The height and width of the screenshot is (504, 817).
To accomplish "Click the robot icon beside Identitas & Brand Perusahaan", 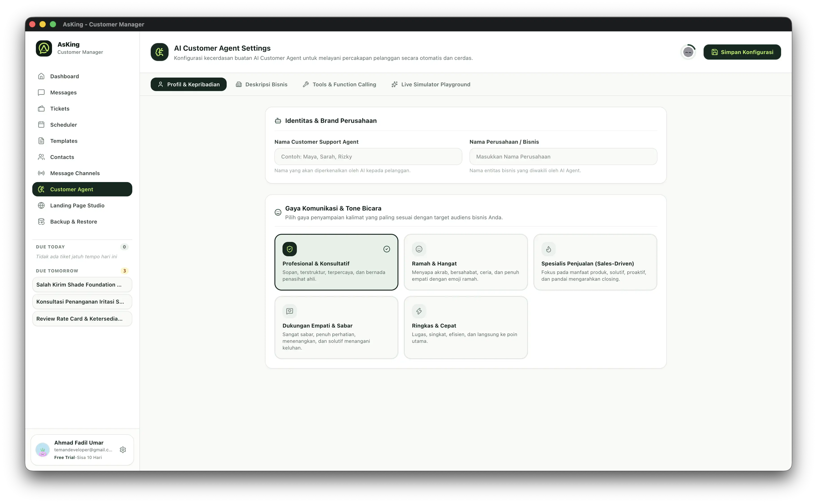I will point(278,121).
